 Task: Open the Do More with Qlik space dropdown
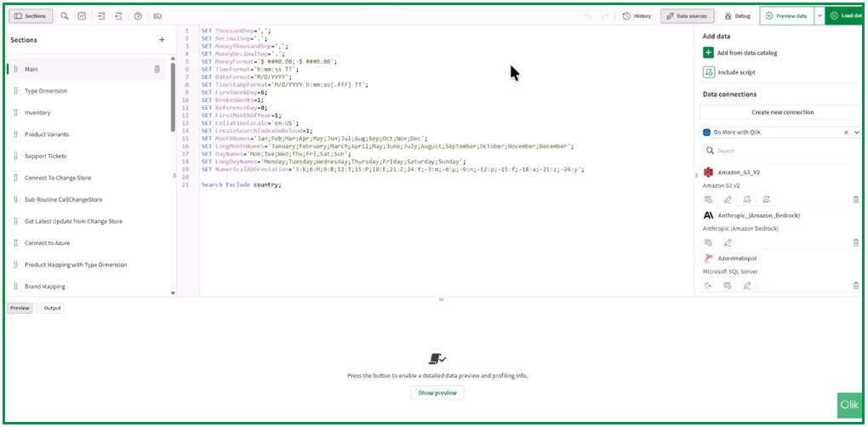pos(856,133)
